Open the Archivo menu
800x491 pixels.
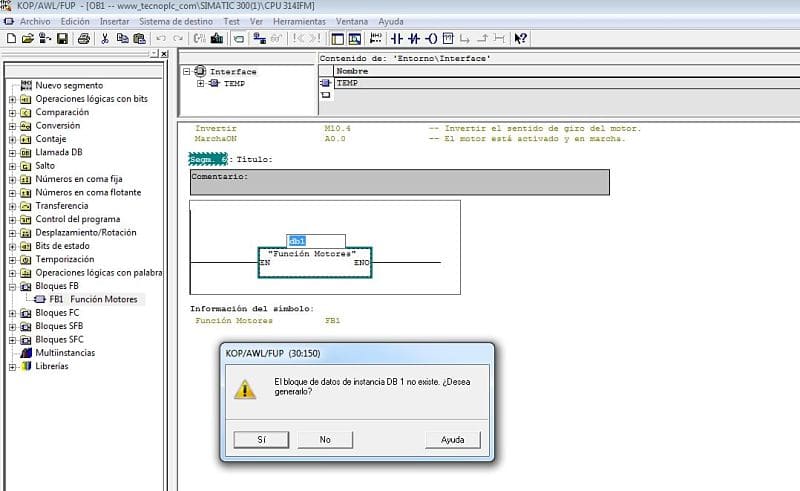tap(35, 21)
